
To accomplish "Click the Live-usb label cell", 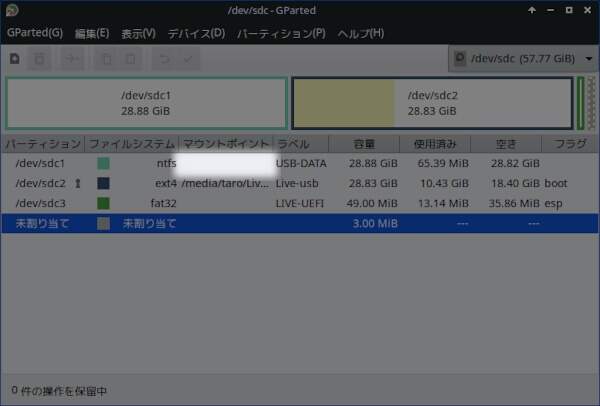I will 297,183.
